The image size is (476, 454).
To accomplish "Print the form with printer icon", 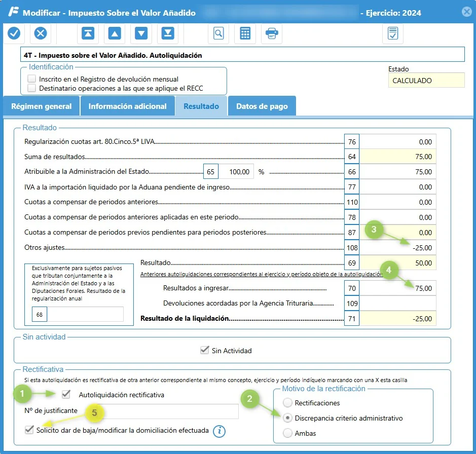I will [272, 33].
